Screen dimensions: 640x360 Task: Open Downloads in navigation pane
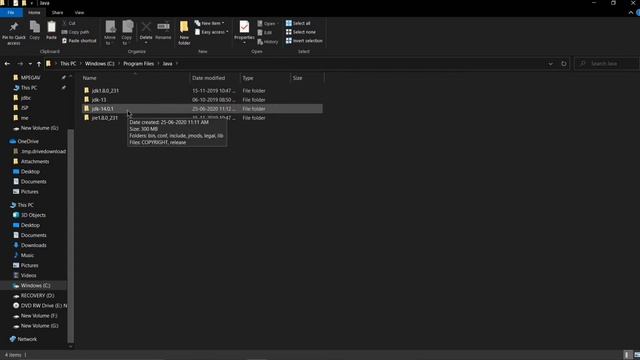33,245
